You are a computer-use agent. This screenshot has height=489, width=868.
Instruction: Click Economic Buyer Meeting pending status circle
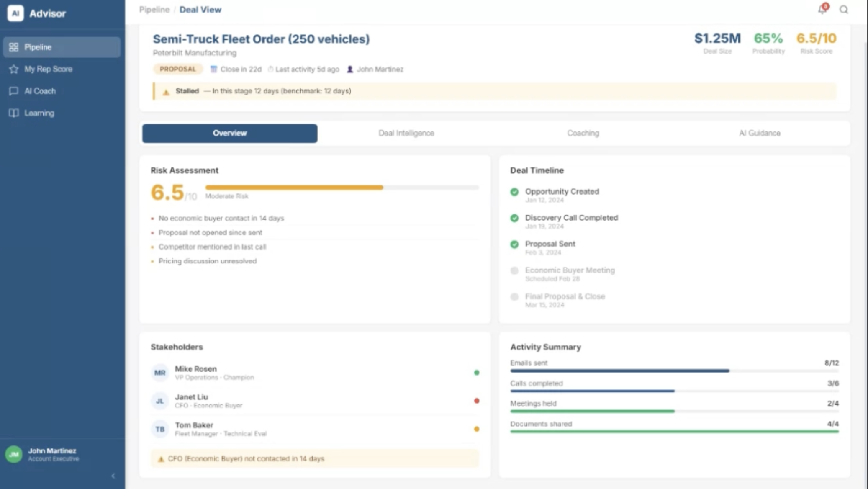514,270
